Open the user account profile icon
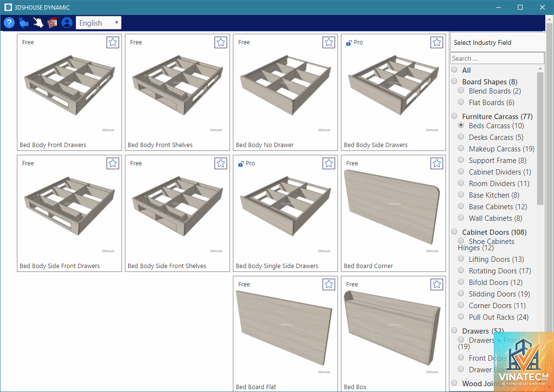The image size is (554, 392). (x=67, y=23)
